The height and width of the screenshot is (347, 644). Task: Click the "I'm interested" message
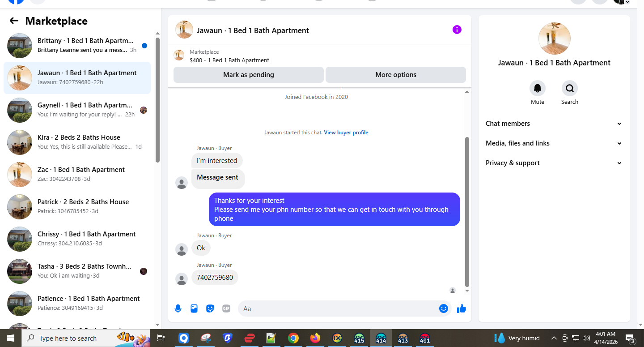click(x=217, y=161)
